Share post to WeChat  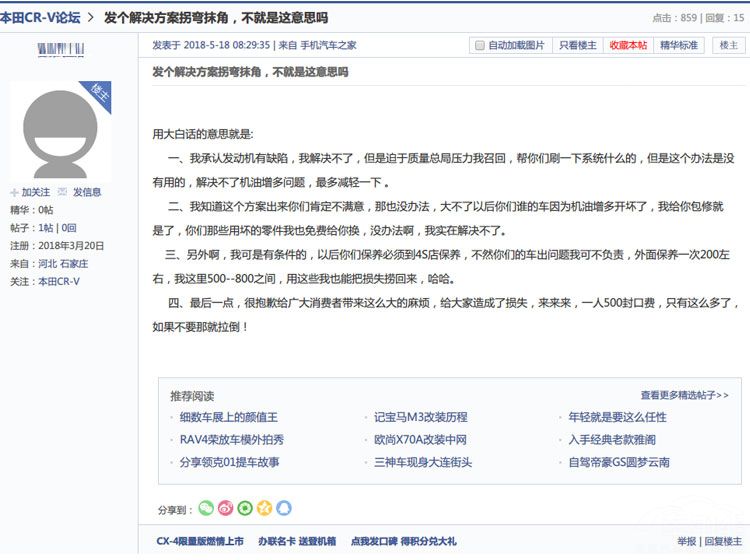206,508
